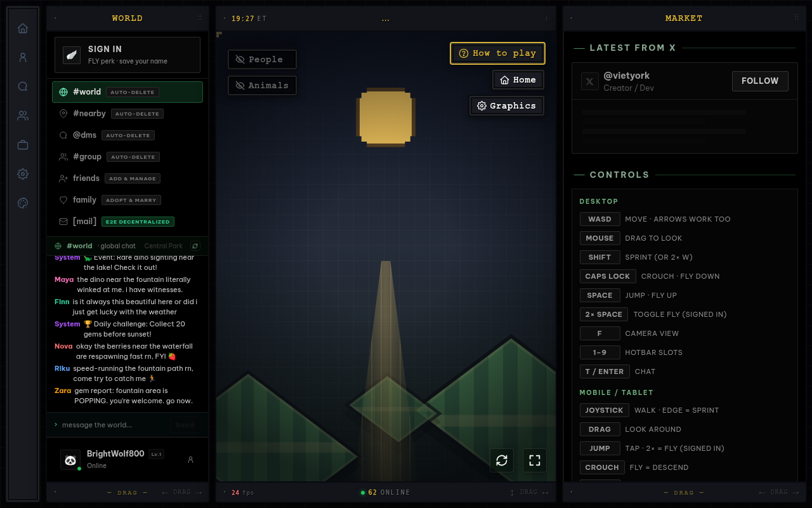812x508 pixels.
Task: Open the @dms channel
Action: point(128,135)
